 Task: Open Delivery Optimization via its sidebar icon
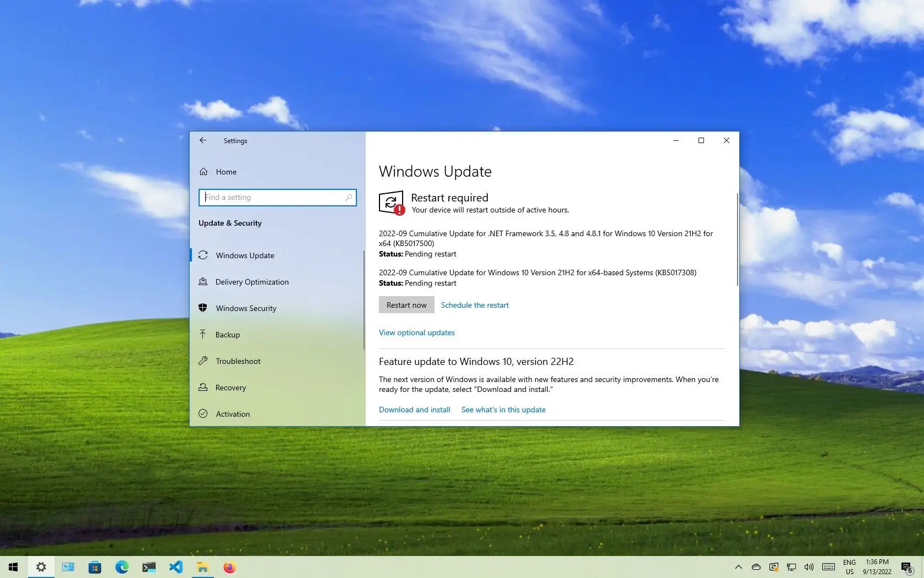tap(203, 282)
